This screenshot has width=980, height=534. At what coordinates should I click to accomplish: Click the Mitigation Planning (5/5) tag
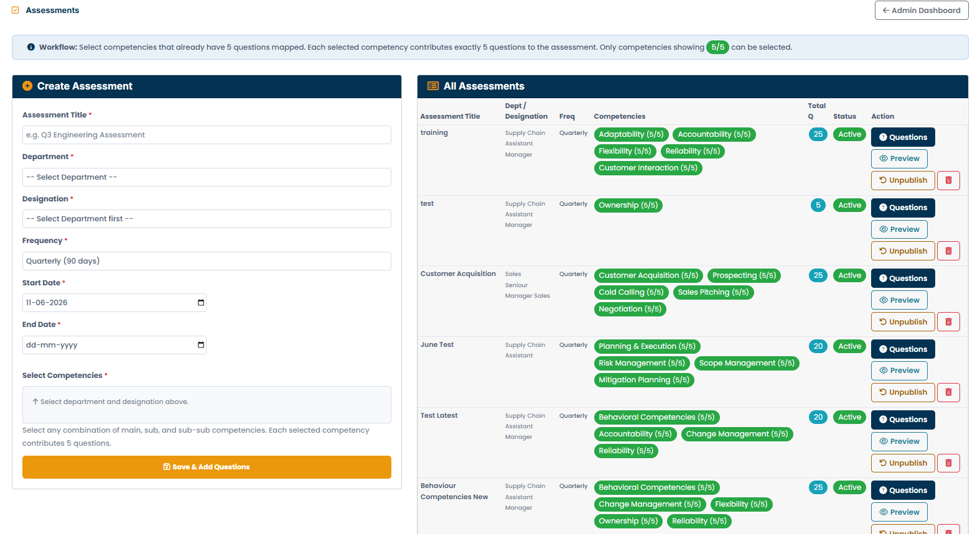tap(644, 380)
